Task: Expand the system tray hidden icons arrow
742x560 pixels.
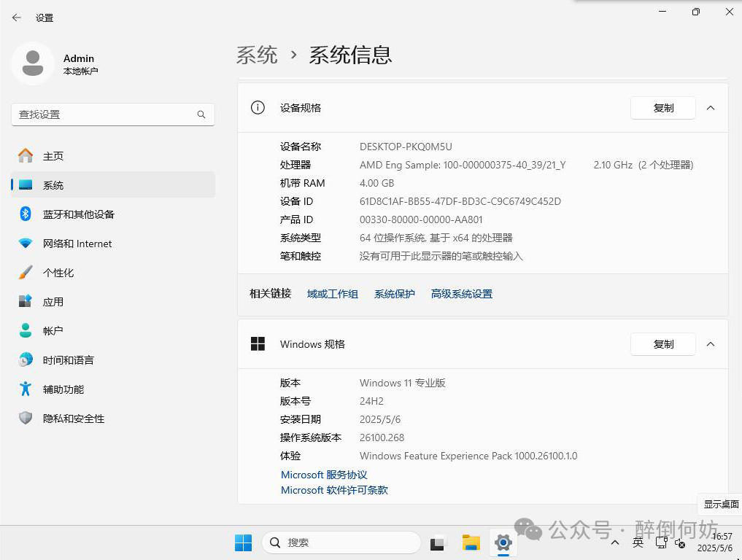Action: tap(615, 542)
